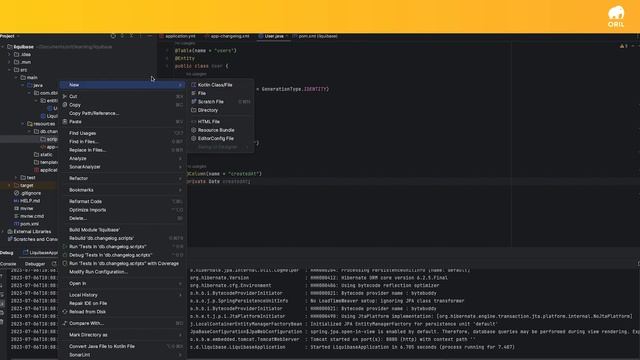Select Build Module 'liquibase' entry
The image size is (640, 360).
(x=122, y=230)
